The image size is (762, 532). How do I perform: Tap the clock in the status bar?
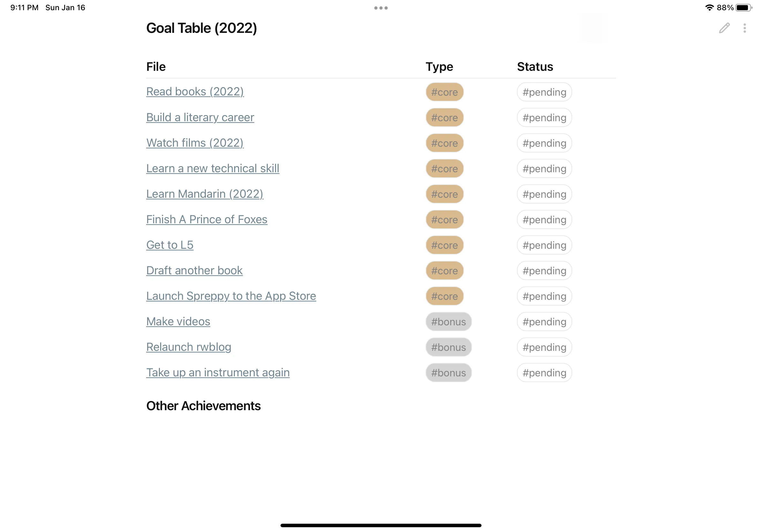25,7
